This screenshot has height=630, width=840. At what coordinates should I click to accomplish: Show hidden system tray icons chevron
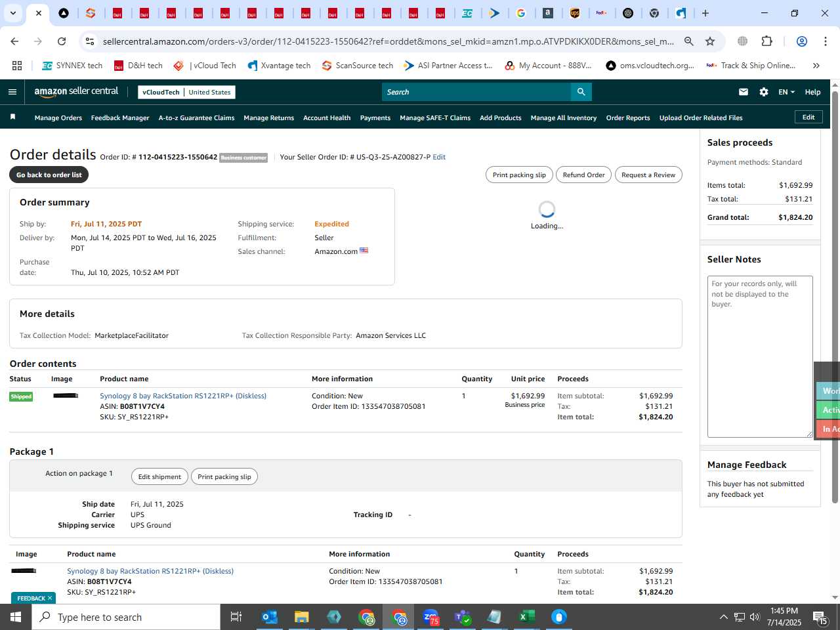pyautogui.click(x=723, y=617)
